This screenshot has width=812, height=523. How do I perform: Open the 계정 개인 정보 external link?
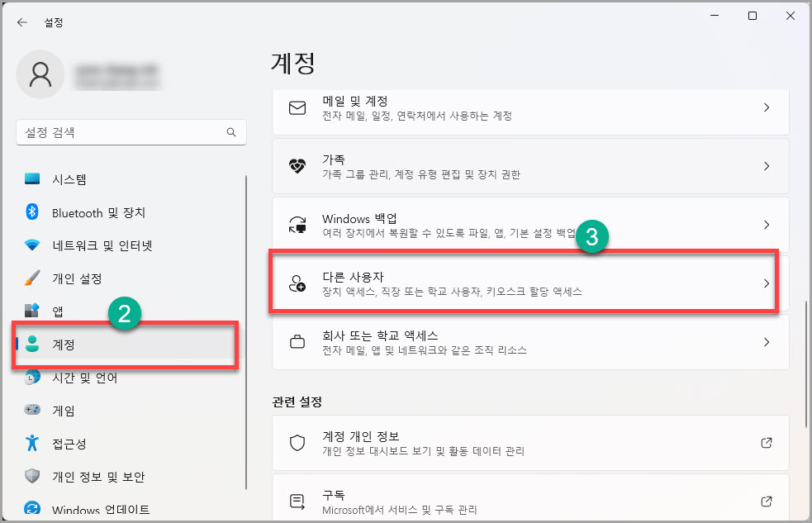(766, 442)
